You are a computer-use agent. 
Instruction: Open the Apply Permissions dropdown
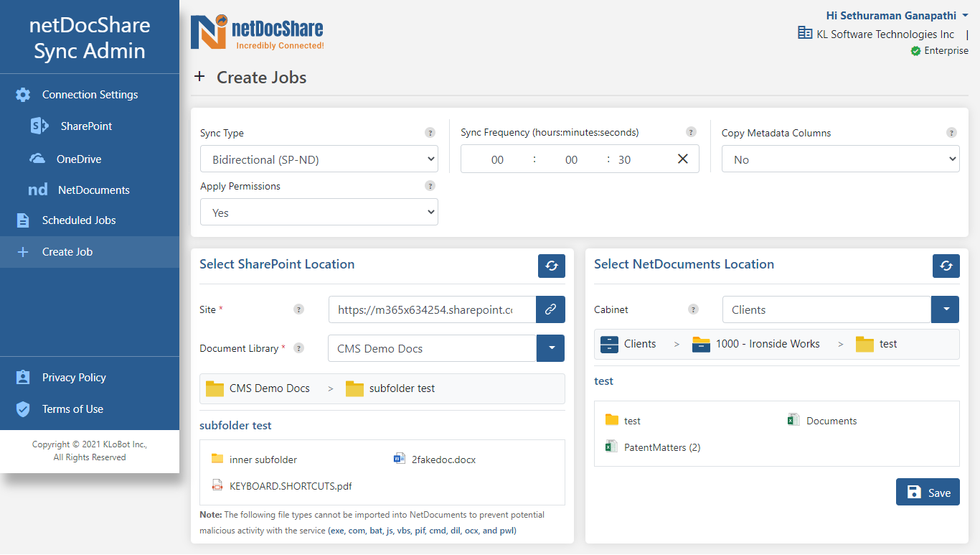click(x=319, y=212)
